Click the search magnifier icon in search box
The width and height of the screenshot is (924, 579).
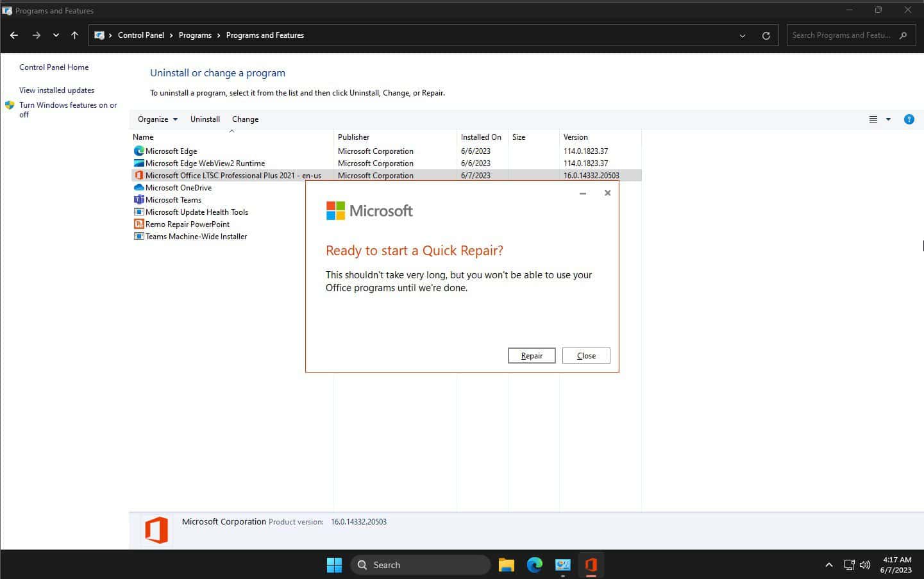coord(903,35)
